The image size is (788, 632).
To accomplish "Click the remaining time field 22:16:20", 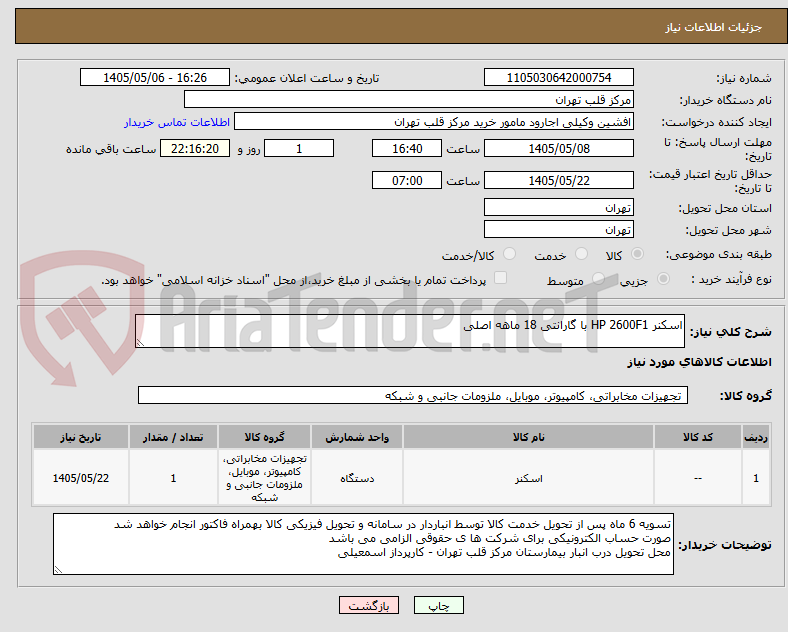I will [x=195, y=149].
